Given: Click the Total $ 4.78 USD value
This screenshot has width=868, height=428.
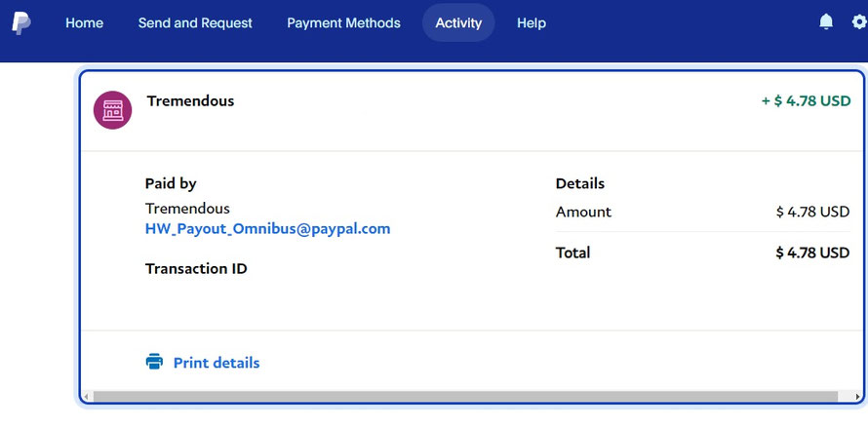Looking at the screenshot, I should (x=812, y=253).
